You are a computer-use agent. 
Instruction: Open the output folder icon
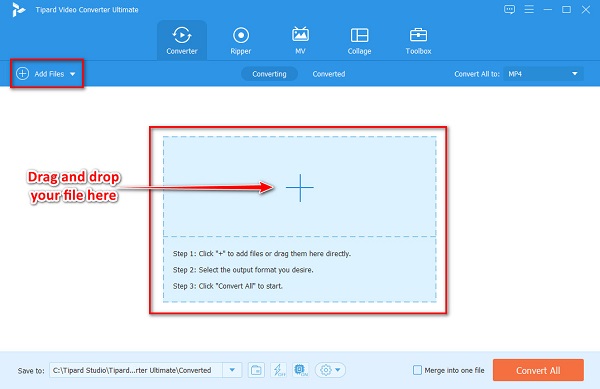pyautogui.click(x=256, y=370)
